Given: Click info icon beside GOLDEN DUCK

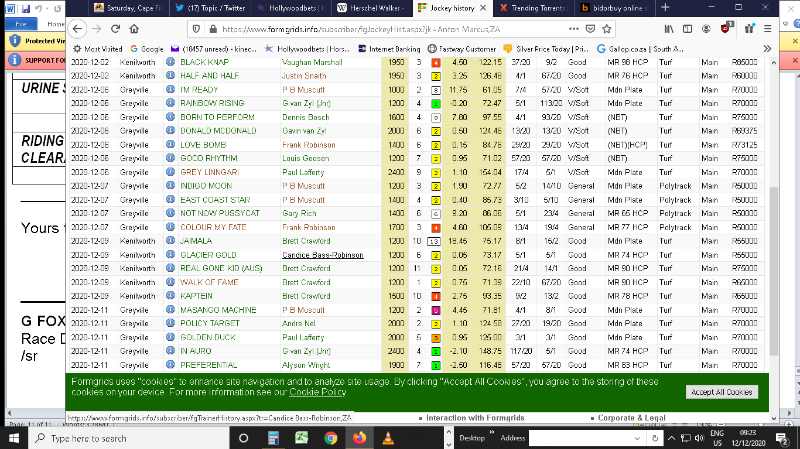Looking at the screenshot, I should (169, 338).
